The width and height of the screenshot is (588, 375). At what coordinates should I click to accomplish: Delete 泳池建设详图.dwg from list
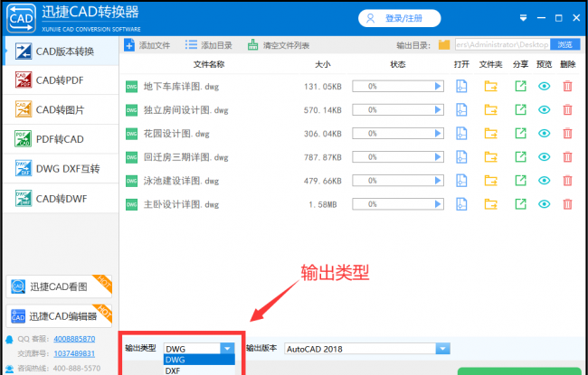(x=568, y=181)
